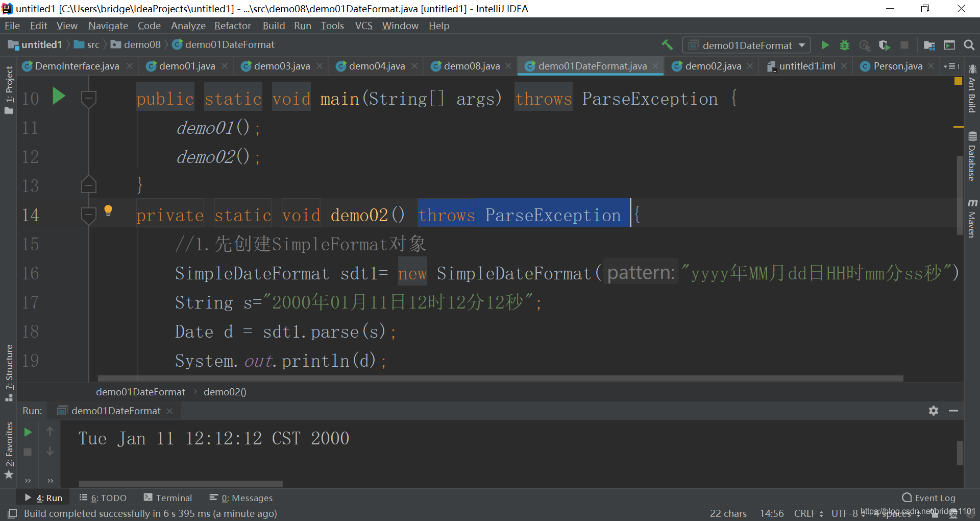Click the yellow inspection status square

point(958,81)
